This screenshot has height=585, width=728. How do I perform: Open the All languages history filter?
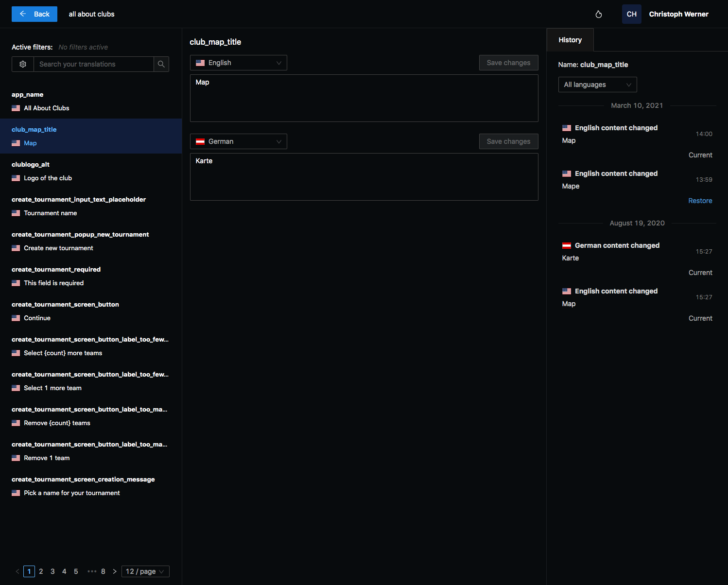pos(597,85)
